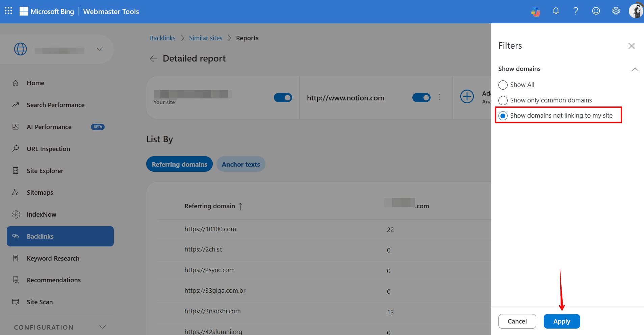
Task: Open more options for notion.com site
Action: 440,97
